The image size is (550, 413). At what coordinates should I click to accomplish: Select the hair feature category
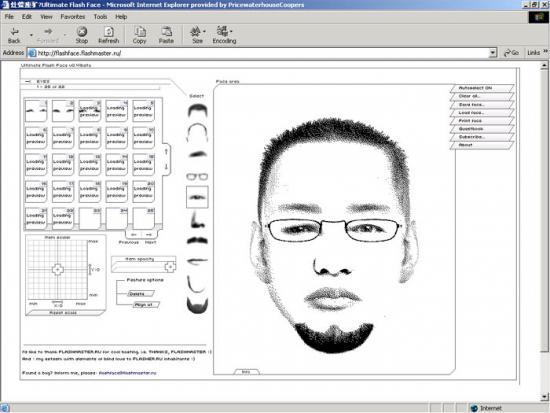click(197, 111)
